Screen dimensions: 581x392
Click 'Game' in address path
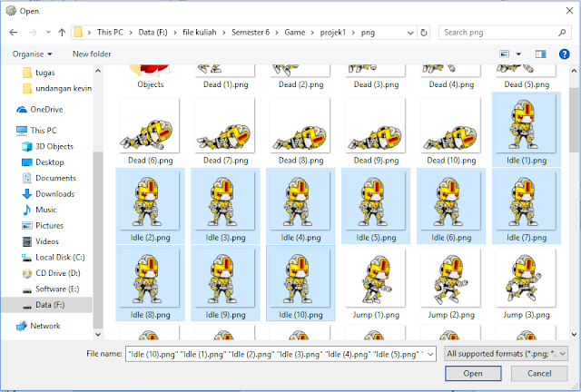294,33
